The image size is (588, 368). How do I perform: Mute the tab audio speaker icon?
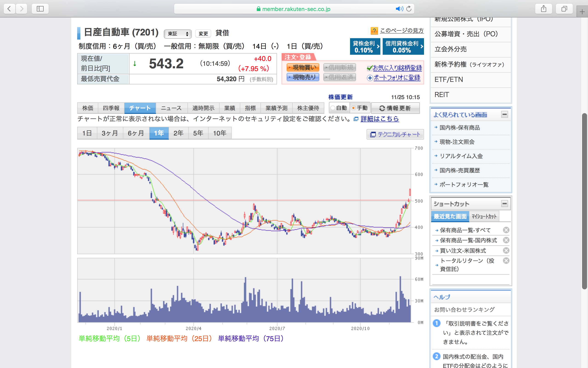(x=399, y=9)
